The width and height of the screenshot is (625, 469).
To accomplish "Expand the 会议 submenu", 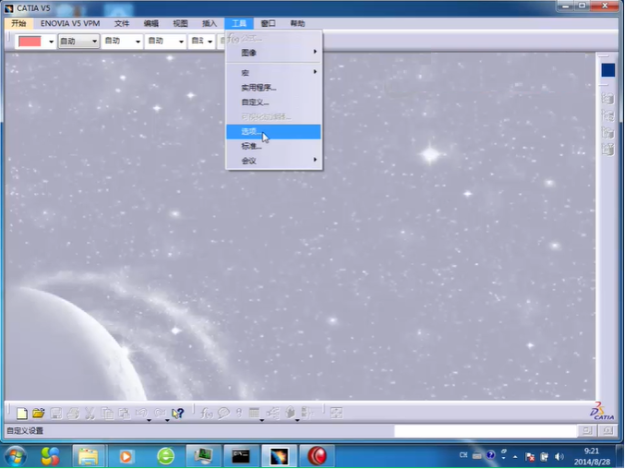I will [273, 161].
